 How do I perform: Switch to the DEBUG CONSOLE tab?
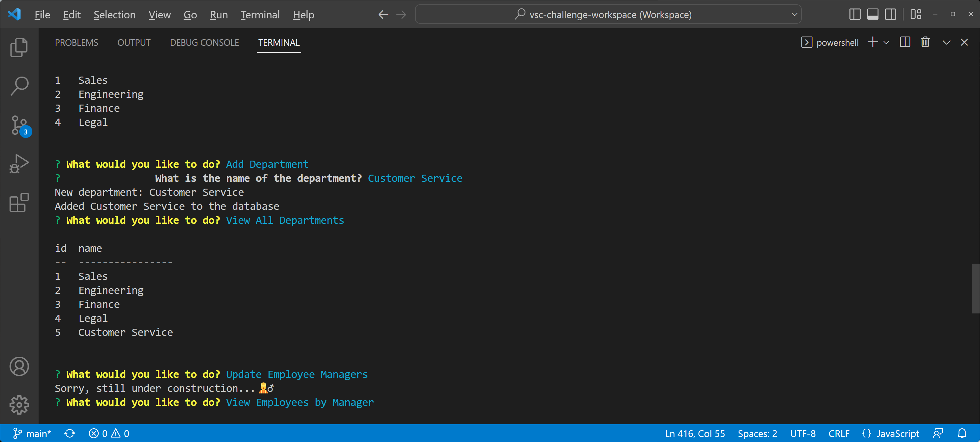tap(204, 42)
